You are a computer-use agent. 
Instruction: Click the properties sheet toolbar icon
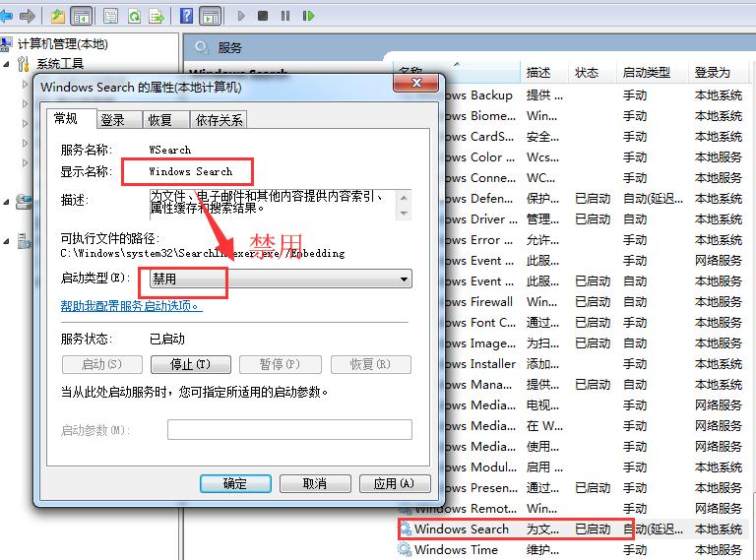111,17
